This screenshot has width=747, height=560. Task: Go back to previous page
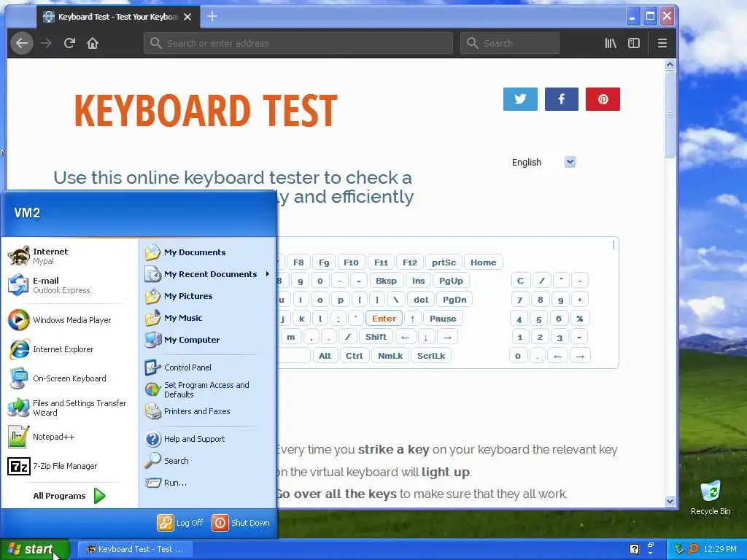click(x=22, y=43)
